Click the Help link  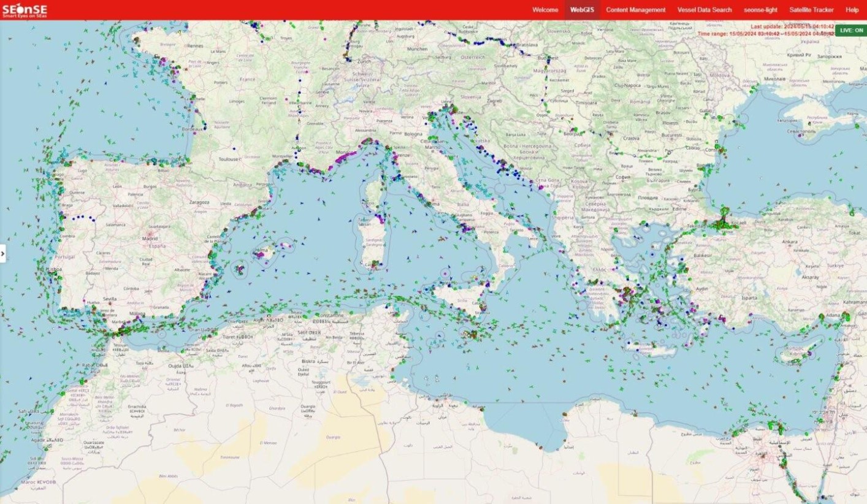[852, 10]
